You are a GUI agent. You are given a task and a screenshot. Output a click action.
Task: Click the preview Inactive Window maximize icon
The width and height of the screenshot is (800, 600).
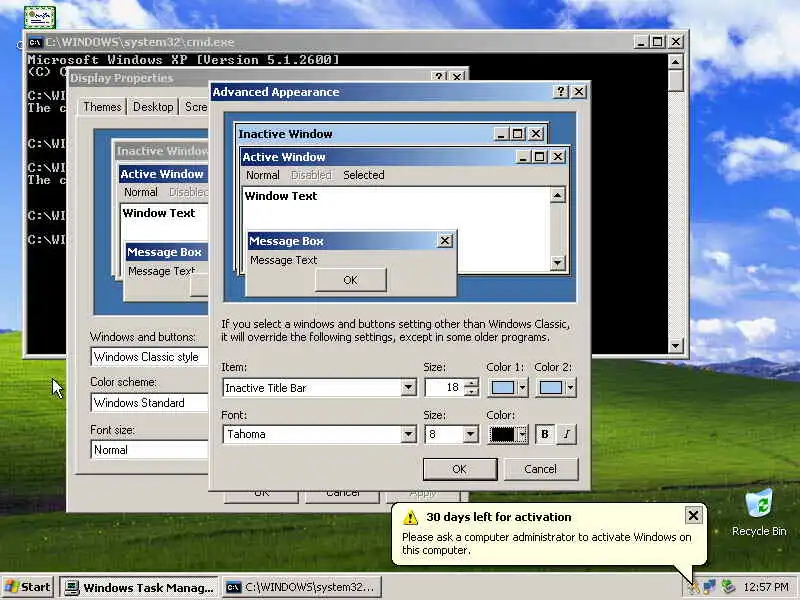click(518, 134)
